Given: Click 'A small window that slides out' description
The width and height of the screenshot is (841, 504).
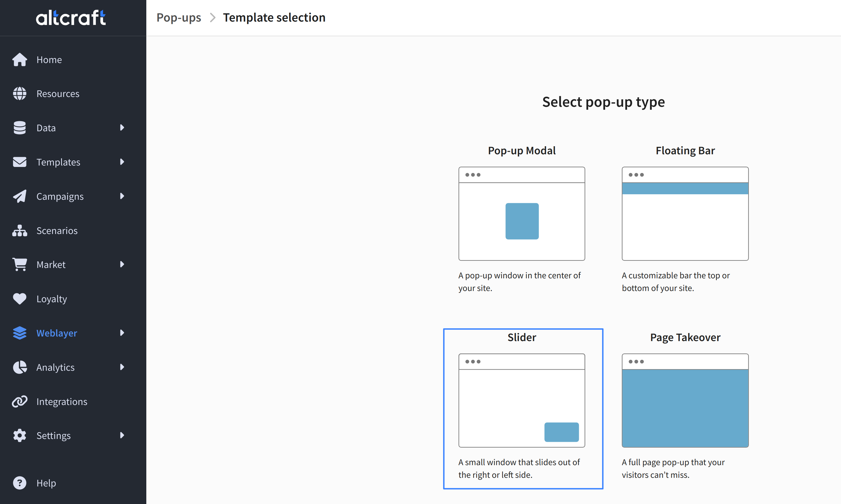Looking at the screenshot, I should pos(519,469).
